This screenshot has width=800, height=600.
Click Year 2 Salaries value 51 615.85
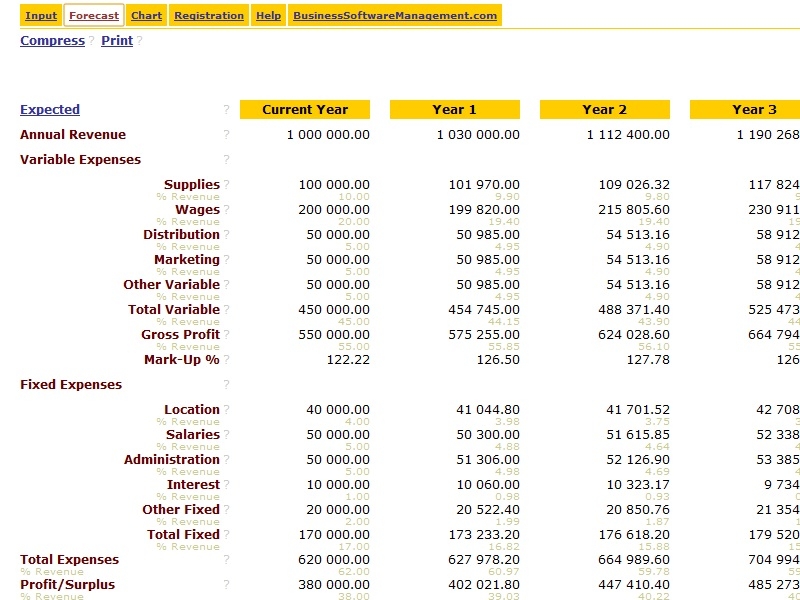pos(638,435)
